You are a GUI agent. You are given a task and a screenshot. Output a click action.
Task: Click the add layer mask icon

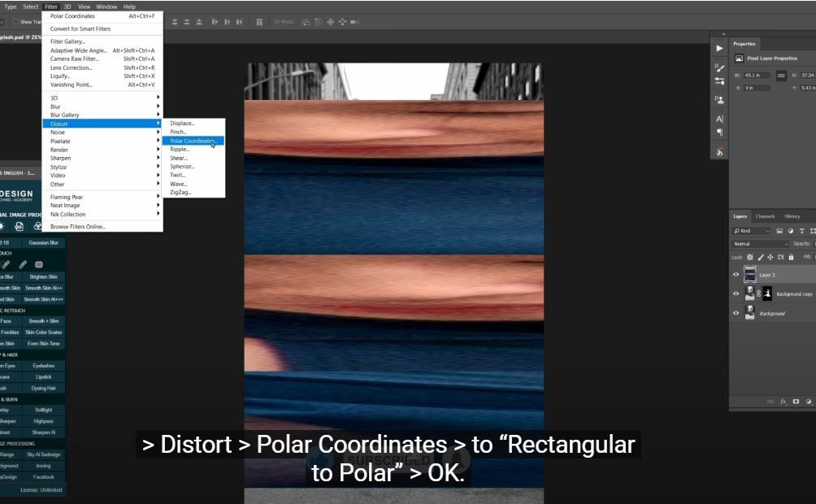coord(796,402)
